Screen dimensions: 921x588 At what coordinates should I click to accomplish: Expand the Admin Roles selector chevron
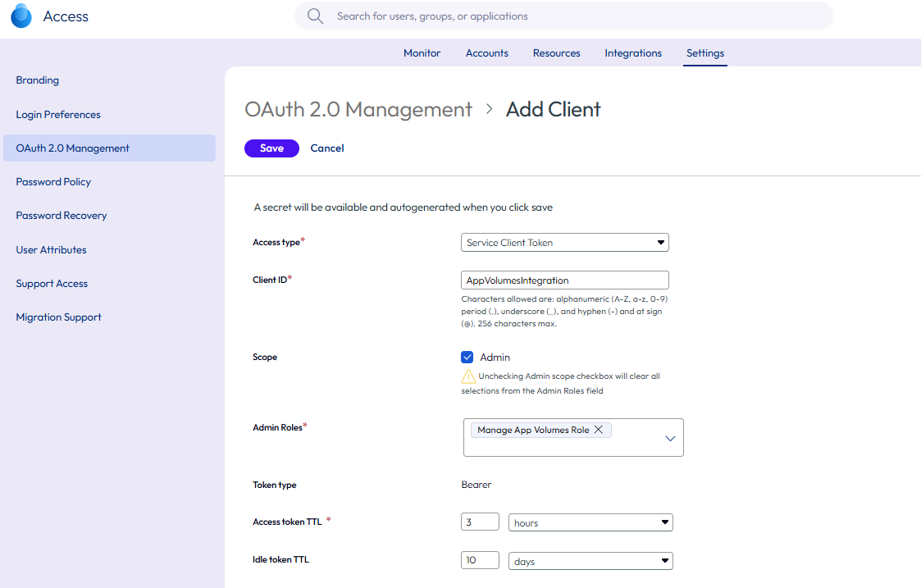tap(670, 438)
